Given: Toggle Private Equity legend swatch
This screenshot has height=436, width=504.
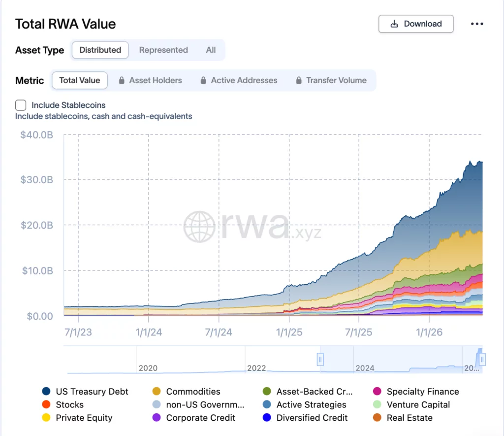Looking at the screenshot, I should tap(46, 418).
